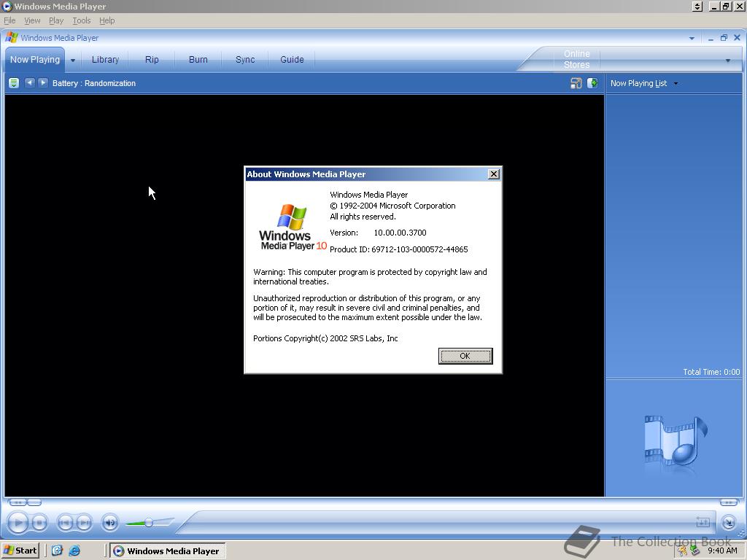Click the Next track button
Screen dimensions: 747x560
[85, 523]
